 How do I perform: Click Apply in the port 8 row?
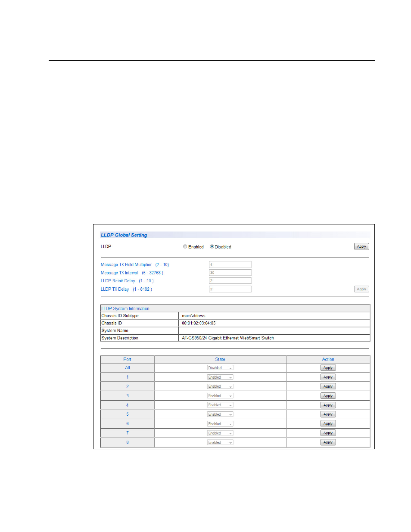tap(328, 442)
